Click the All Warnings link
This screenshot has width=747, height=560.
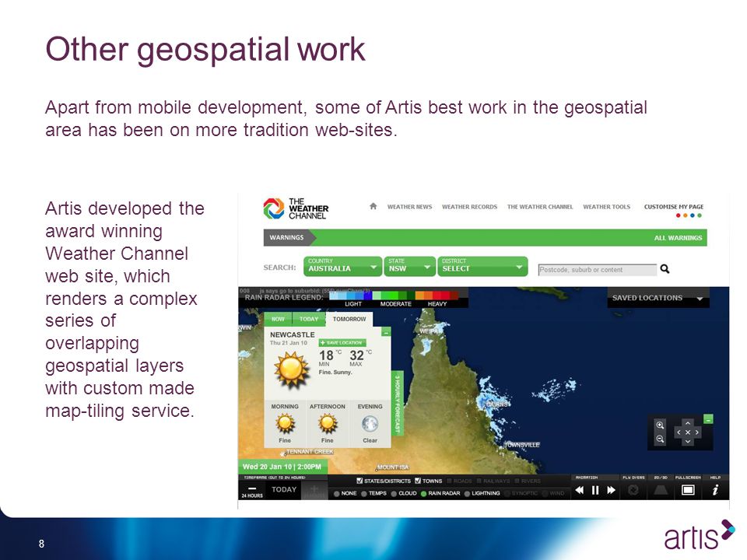pyautogui.click(x=678, y=238)
